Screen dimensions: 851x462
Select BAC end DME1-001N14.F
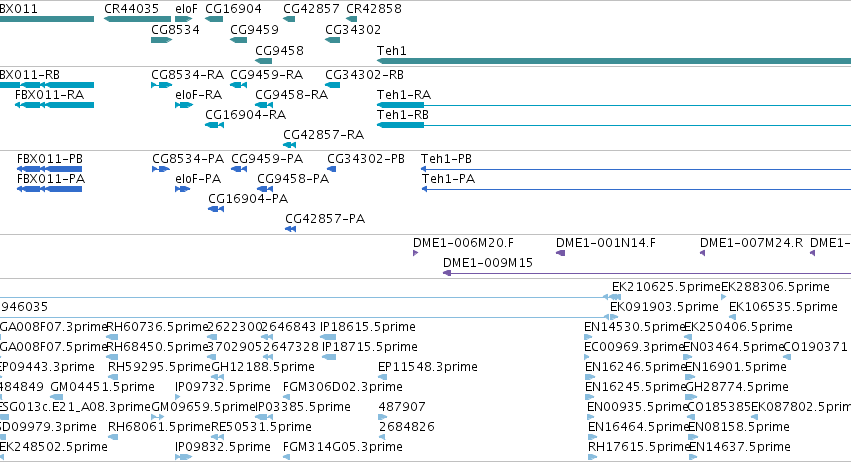click(x=606, y=243)
